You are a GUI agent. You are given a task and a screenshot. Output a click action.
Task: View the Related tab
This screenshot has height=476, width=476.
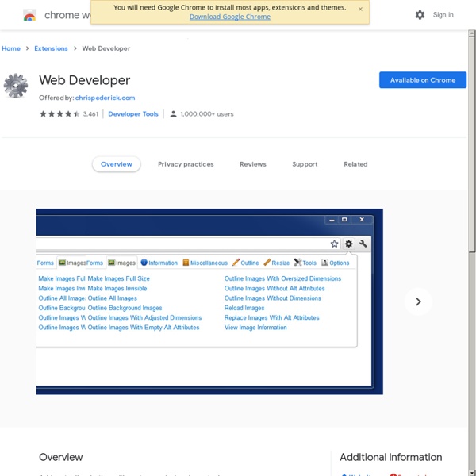[355, 164]
